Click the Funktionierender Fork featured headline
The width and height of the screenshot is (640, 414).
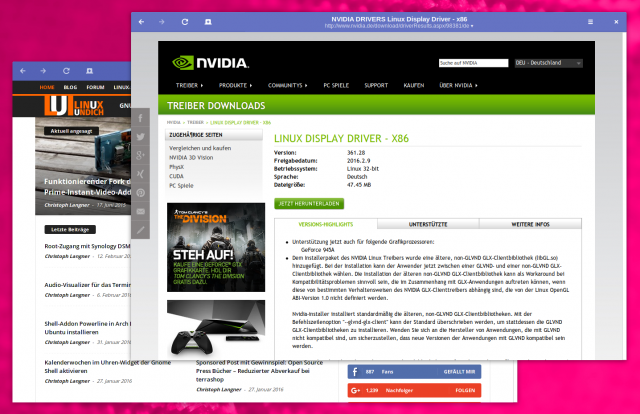pos(87,187)
